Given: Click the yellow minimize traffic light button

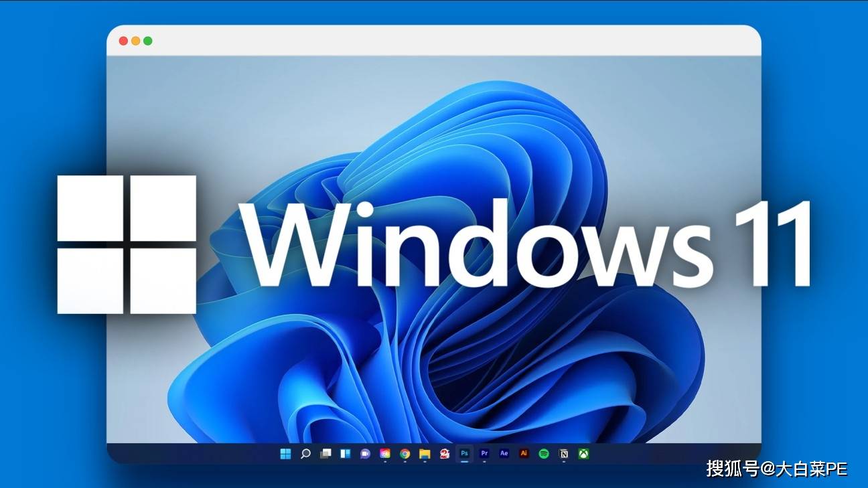Looking at the screenshot, I should click(134, 39).
